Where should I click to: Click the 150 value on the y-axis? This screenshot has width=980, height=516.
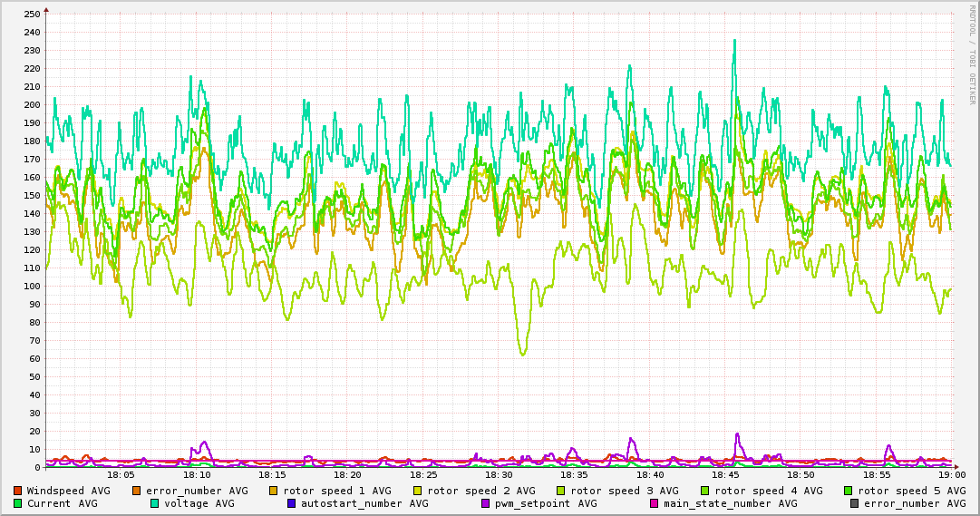[x=31, y=195]
